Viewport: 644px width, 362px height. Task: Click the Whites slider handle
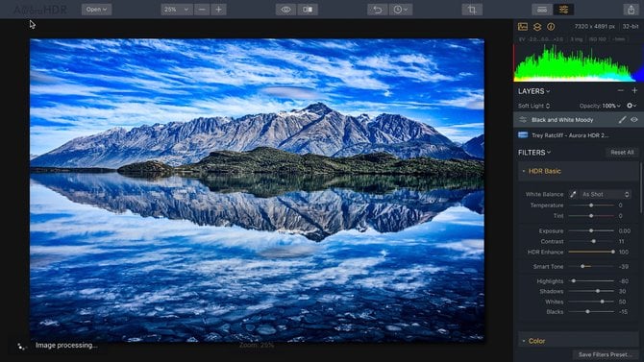[602, 302]
